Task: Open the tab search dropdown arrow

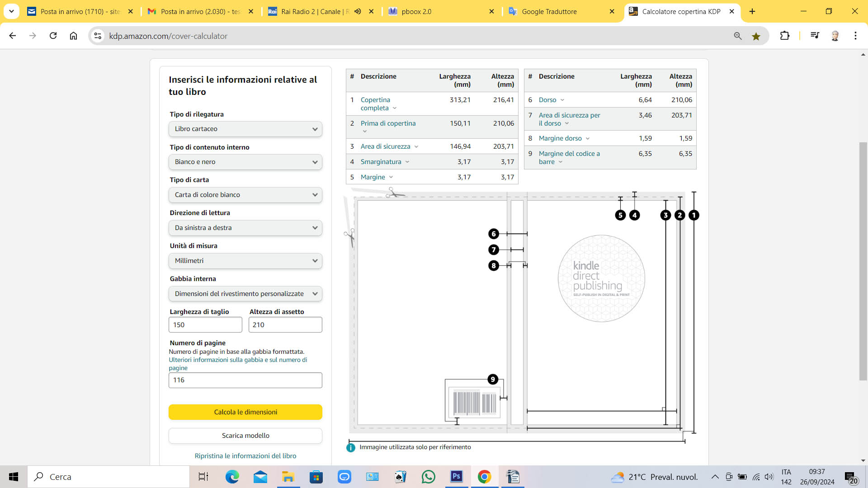Action: pos(11,11)
